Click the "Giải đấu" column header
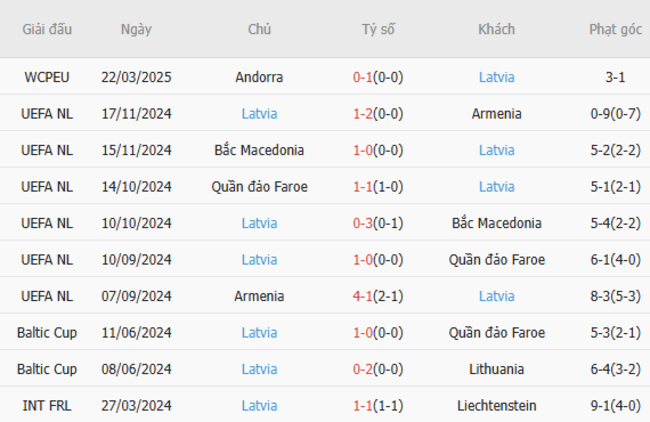The height and width of the screenshot is (422, 650). point(47,29)
